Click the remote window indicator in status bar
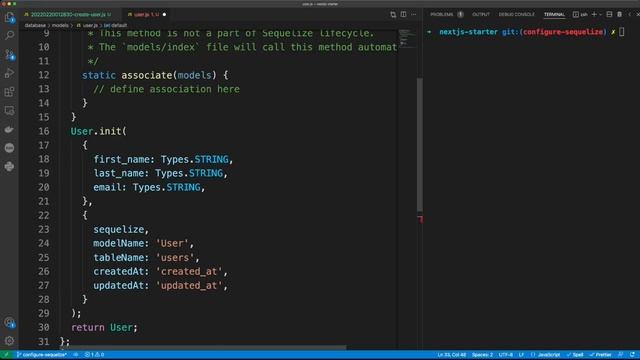 [6, 355]
